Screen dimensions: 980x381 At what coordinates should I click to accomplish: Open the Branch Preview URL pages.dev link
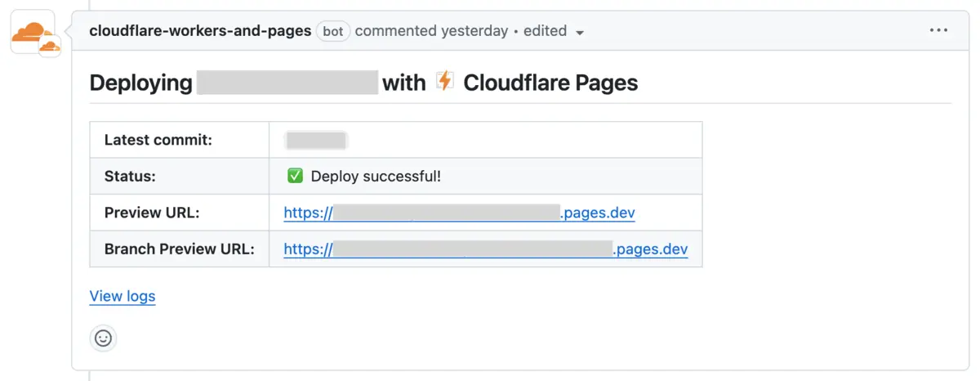coord(485,249)
